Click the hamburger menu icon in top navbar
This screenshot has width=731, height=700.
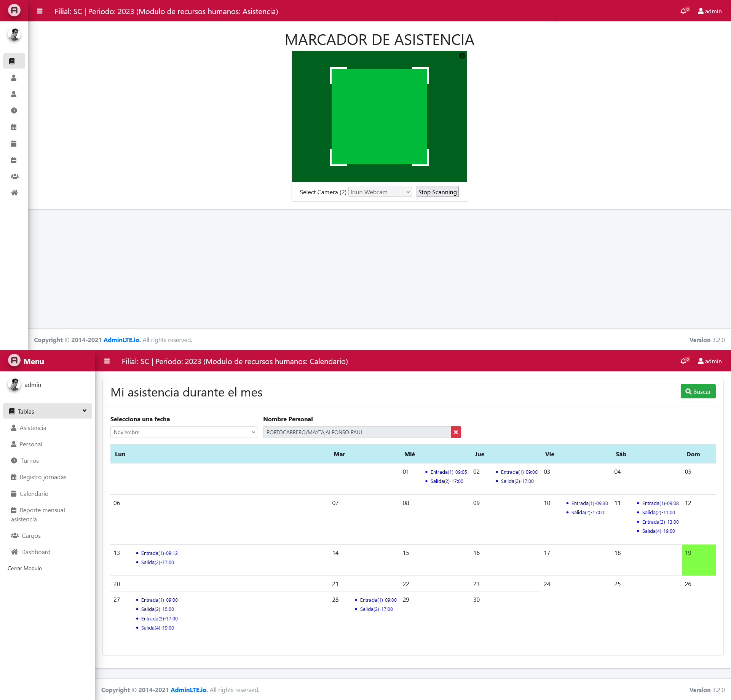tap(40, 11)
